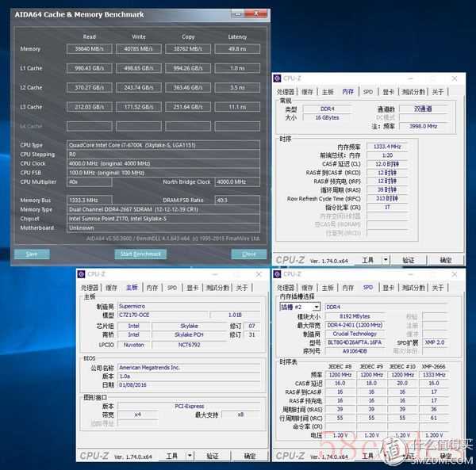Switch to the 缓存 tab in the Mainboard window

111,288
